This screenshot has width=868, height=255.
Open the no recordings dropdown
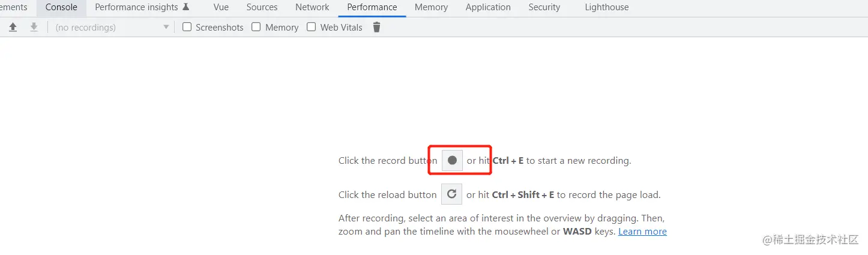tap(112, 27)
